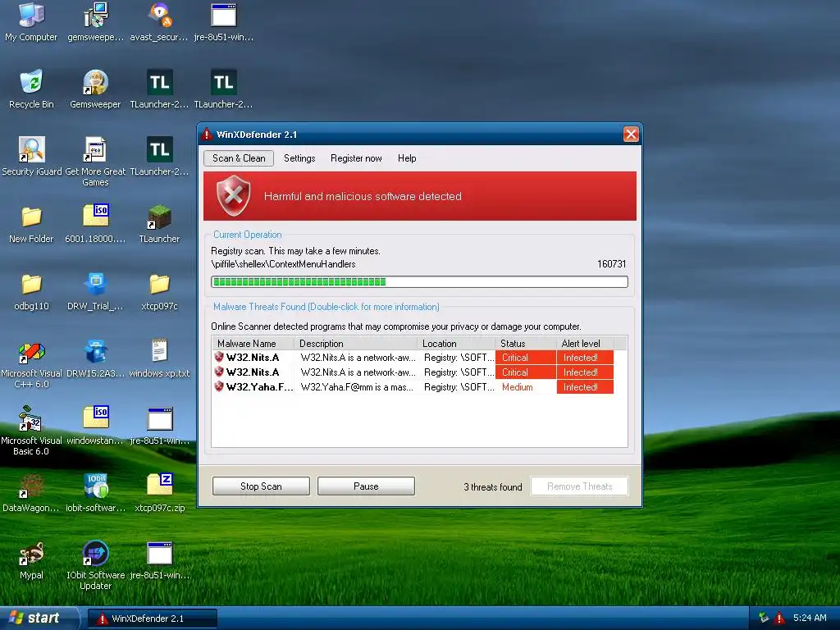Screen dimensions: 840x630
Task: Click the red alert tray icon
Action: [x=779, y=618]
